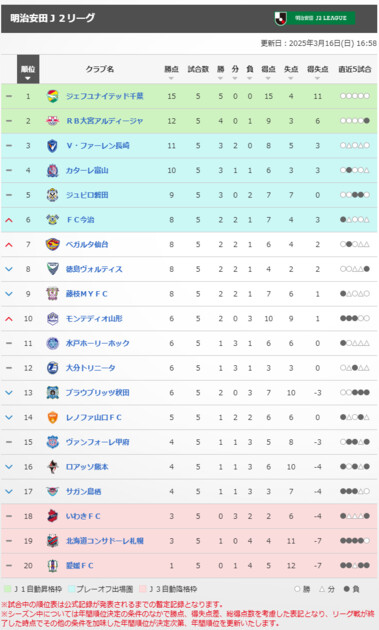Click the J2 League logo banner
Image resolution: width=379 pixels, height=630 pixels.
tap(315, 18)
